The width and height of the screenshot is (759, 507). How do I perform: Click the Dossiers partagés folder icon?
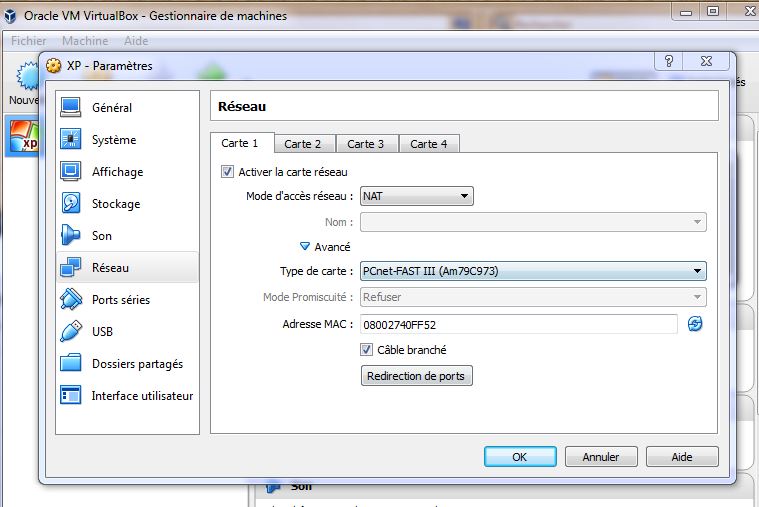tap(71, 363)
